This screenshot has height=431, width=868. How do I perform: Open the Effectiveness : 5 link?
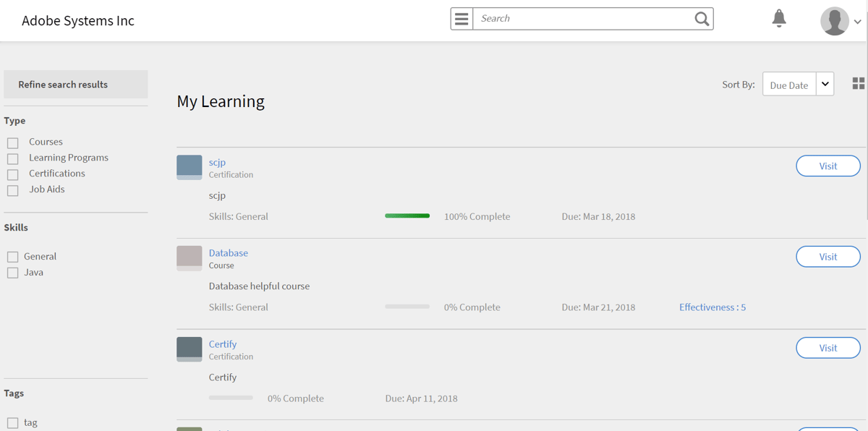pyautogui.click(x=712, y=307)
